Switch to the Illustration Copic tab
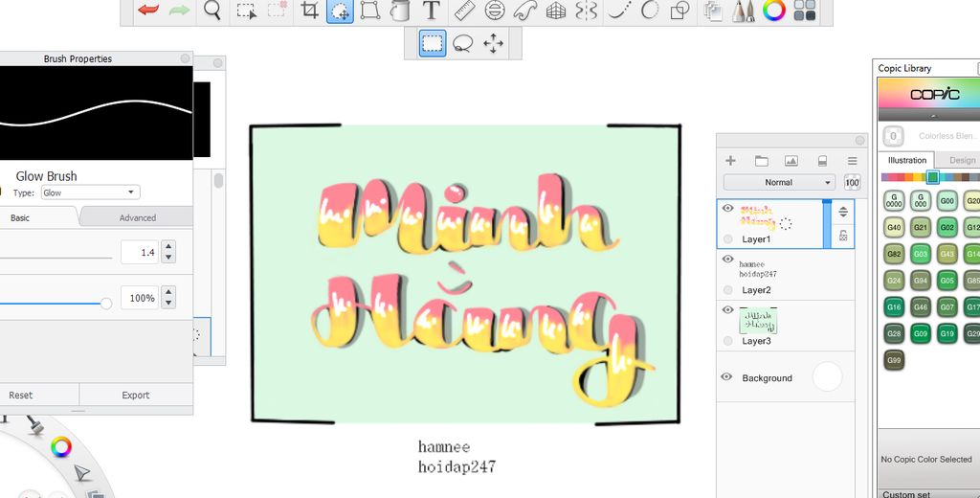980x498 pixels. point(907,160)
